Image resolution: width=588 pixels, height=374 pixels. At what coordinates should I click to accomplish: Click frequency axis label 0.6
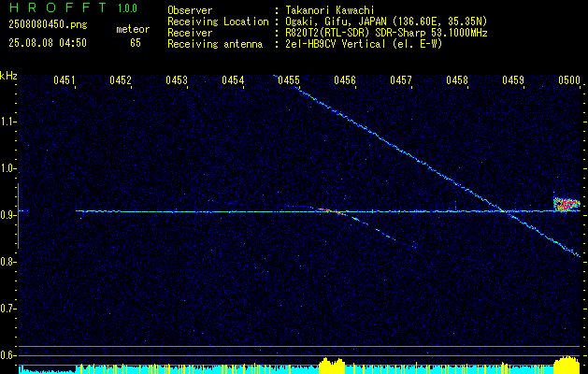click(x=7, y=355)
